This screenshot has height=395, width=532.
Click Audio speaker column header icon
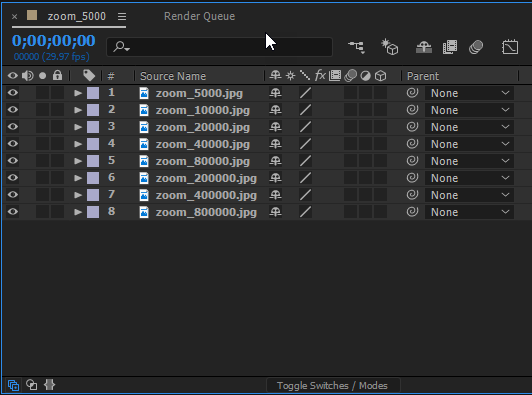(x=27, y=75)
